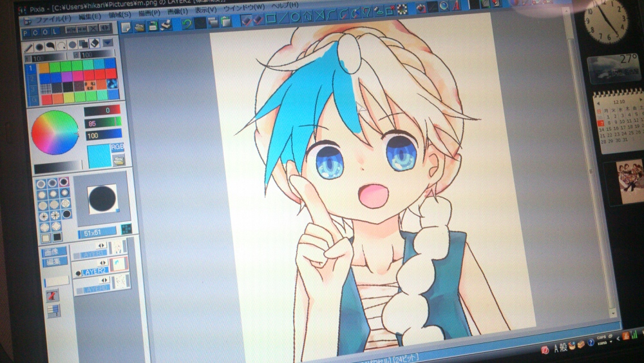
Task: Toggle the RGB color mode button
Action: click(117, 147)
